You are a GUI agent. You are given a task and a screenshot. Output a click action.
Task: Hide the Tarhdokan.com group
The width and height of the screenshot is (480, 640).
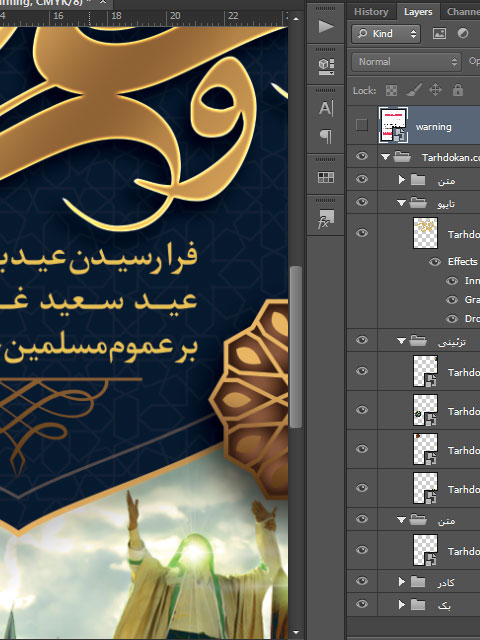[x=362, y=156]
